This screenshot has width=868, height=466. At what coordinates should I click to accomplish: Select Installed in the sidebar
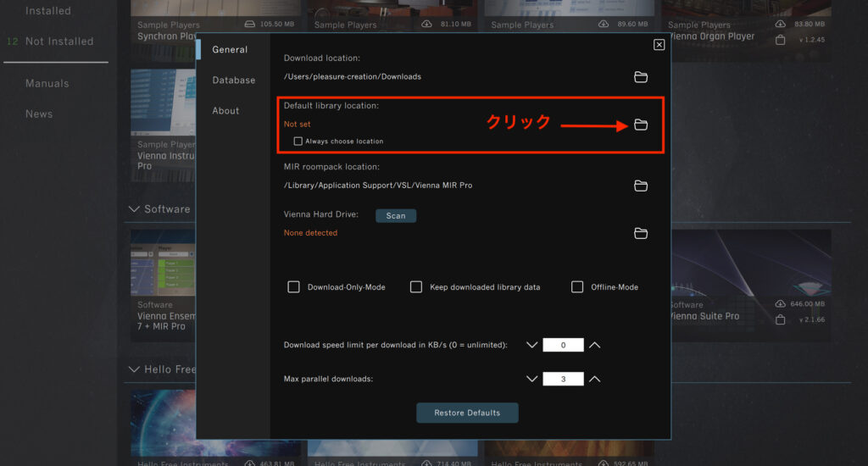pos(48,10)
